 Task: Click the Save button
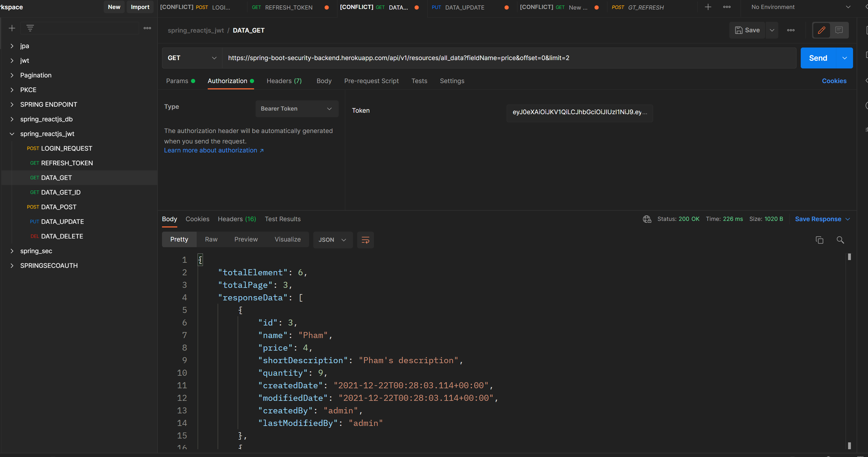pos(747,30)
